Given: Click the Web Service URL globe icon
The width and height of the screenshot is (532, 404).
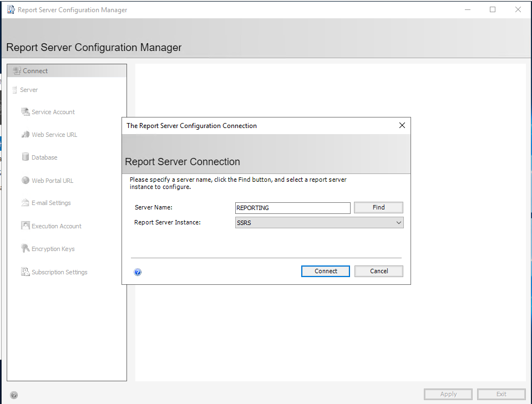Looking at the screenshot, I should point(25,135).
